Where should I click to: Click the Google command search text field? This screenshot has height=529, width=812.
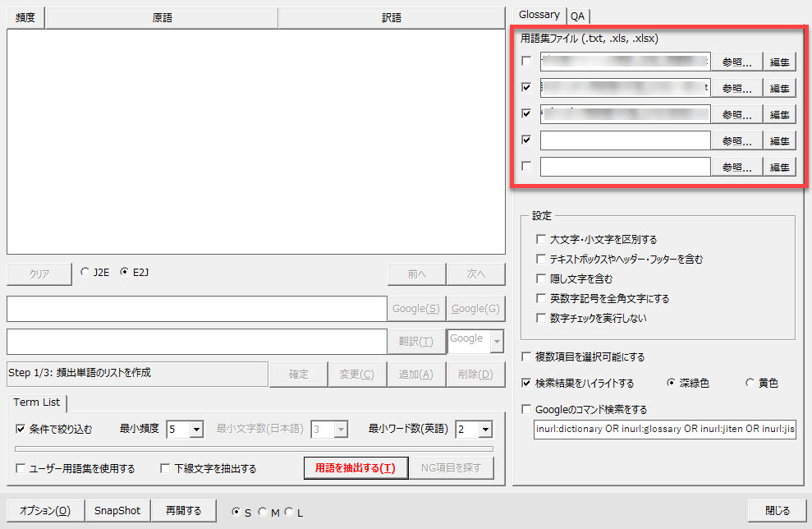663,429
